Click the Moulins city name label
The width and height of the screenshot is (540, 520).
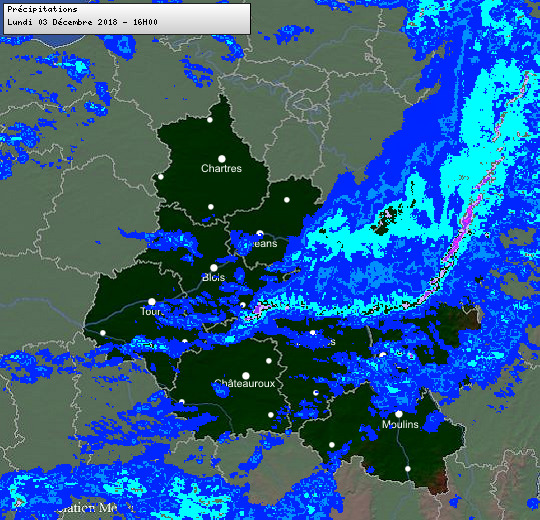tap(400, 424)
